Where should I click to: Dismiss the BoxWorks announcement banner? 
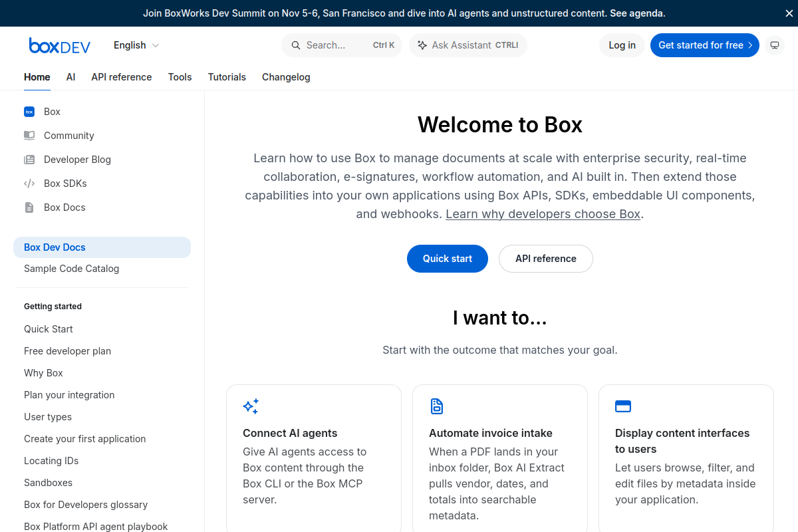tap(789, 13)
